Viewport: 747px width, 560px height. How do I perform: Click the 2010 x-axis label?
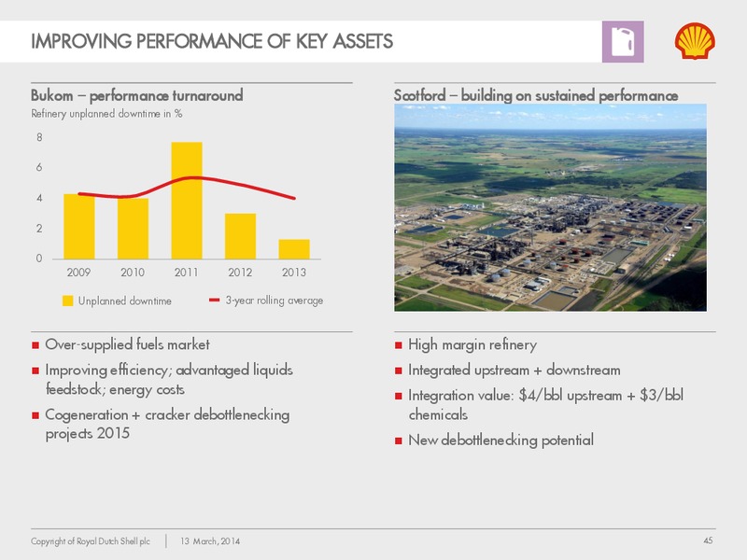[133, 273]
